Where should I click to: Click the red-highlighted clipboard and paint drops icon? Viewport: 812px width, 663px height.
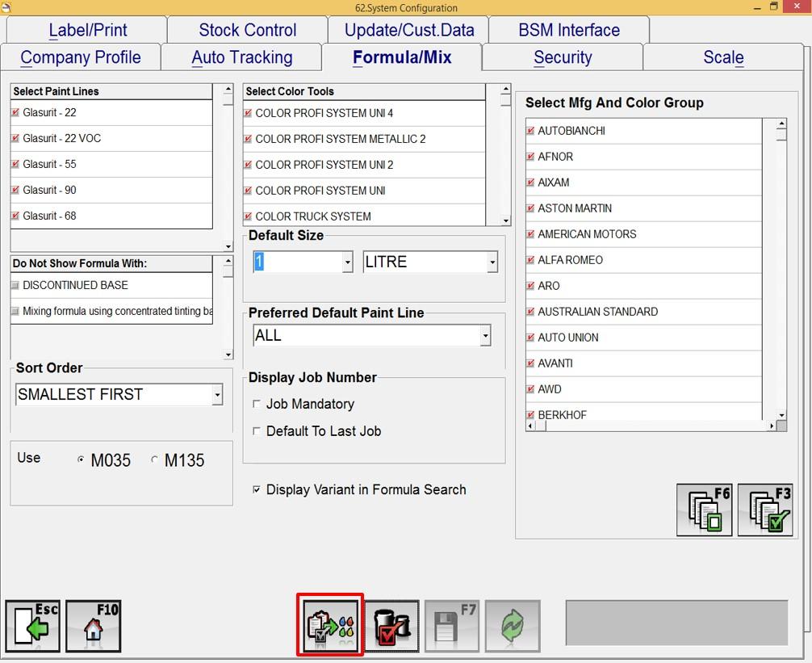pos(329,626)
